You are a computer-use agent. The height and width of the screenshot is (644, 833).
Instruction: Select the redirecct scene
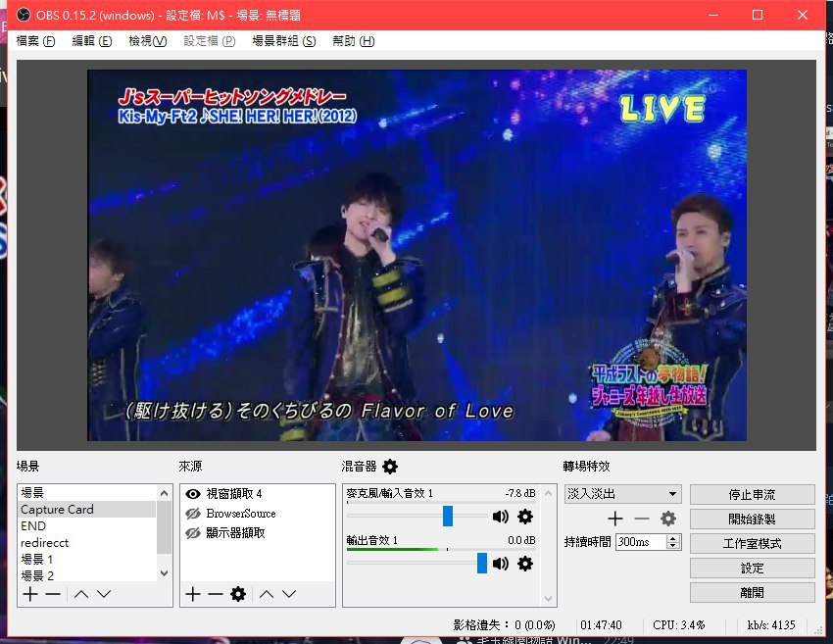[x=87, y=542]
